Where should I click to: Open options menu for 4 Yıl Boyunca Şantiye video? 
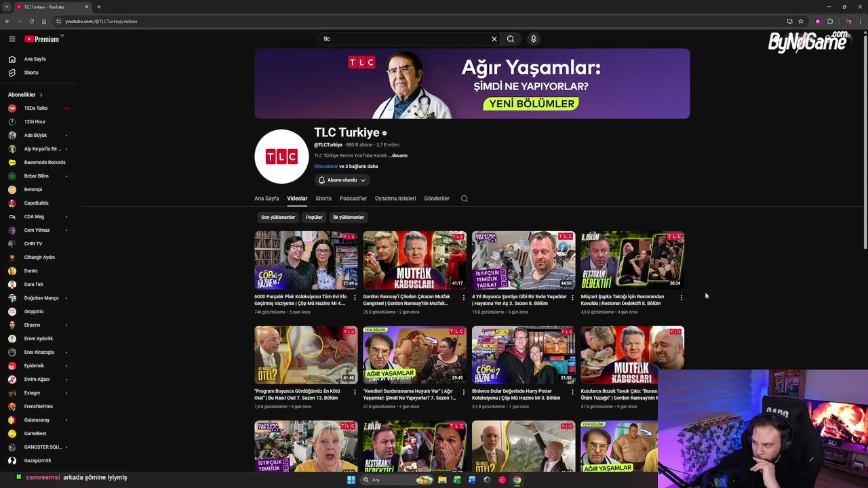tap(572, 298)
